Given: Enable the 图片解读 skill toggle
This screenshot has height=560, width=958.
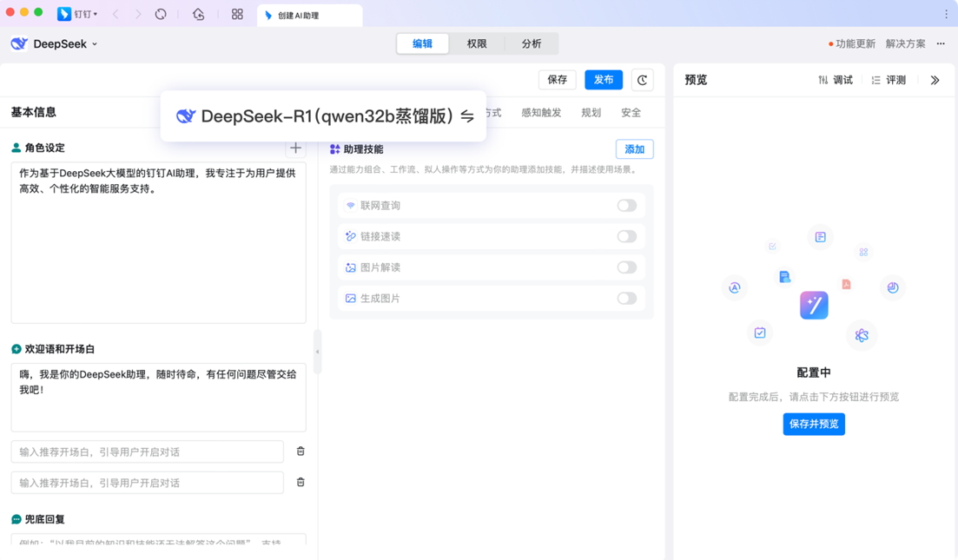Looking at the screenshot, I should click(x=627, y=267).
